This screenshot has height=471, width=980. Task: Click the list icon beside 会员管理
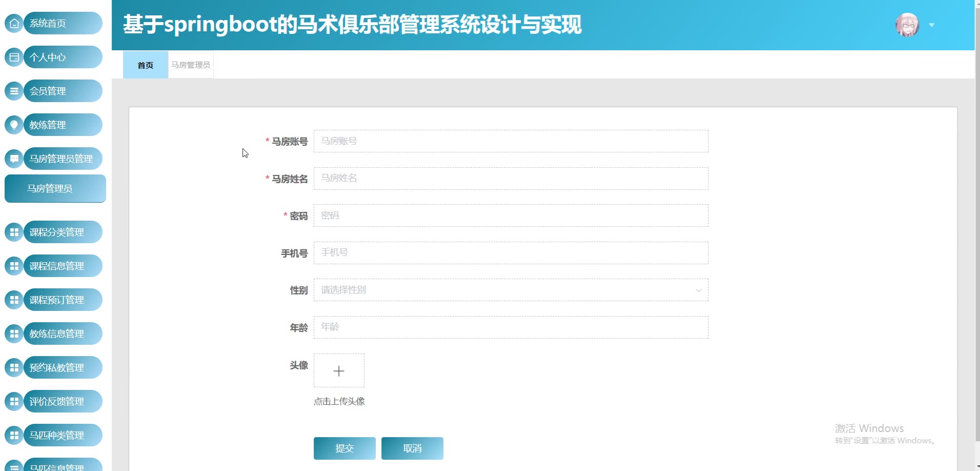click(14, 91)
